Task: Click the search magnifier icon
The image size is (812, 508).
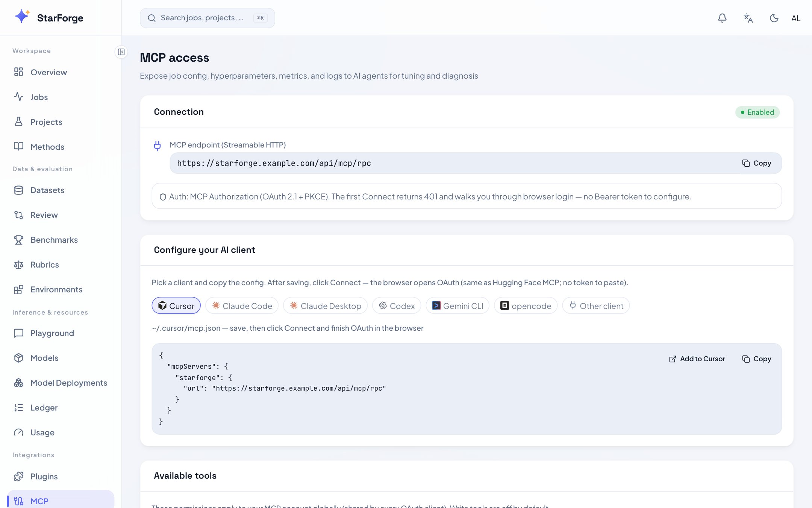Action: pos(151,18)
